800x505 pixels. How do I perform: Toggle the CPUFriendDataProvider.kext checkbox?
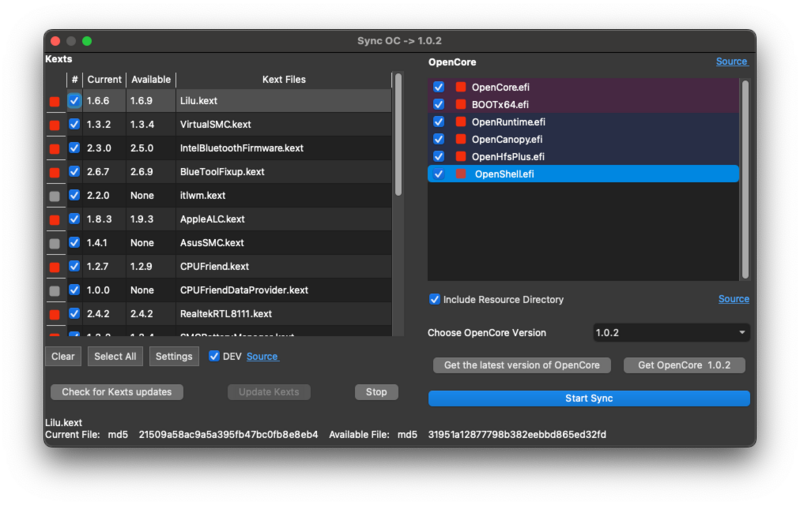[x=74, y=290]
